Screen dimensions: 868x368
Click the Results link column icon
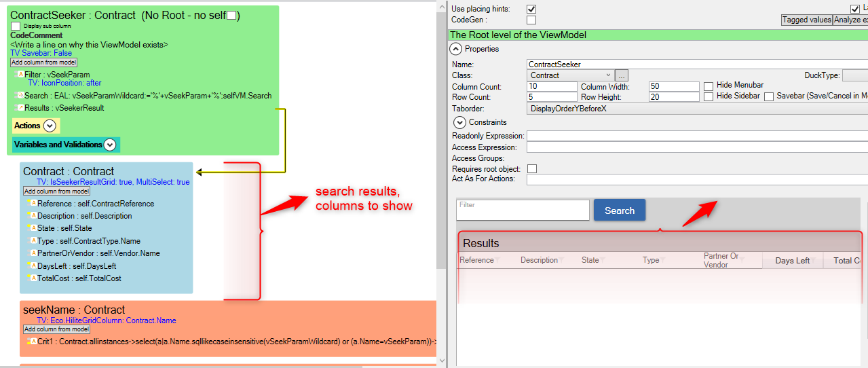click(20, 108)
